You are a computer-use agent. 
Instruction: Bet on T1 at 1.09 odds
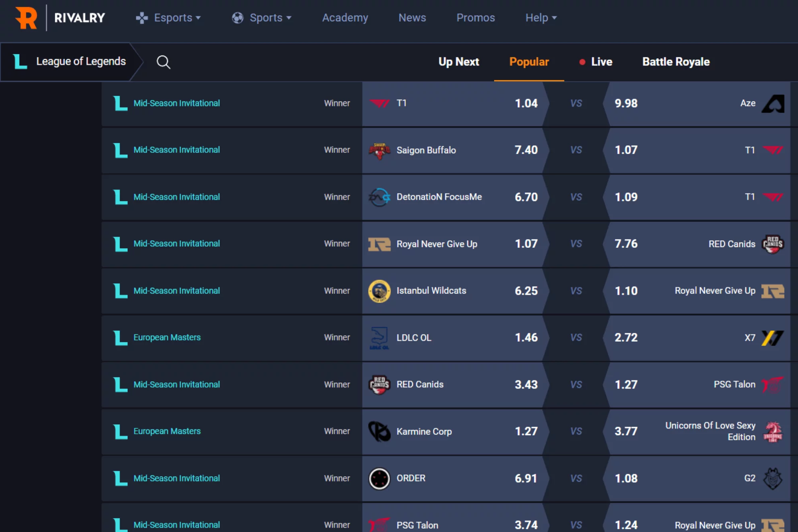pyautogui.click(x=696, y=197)
